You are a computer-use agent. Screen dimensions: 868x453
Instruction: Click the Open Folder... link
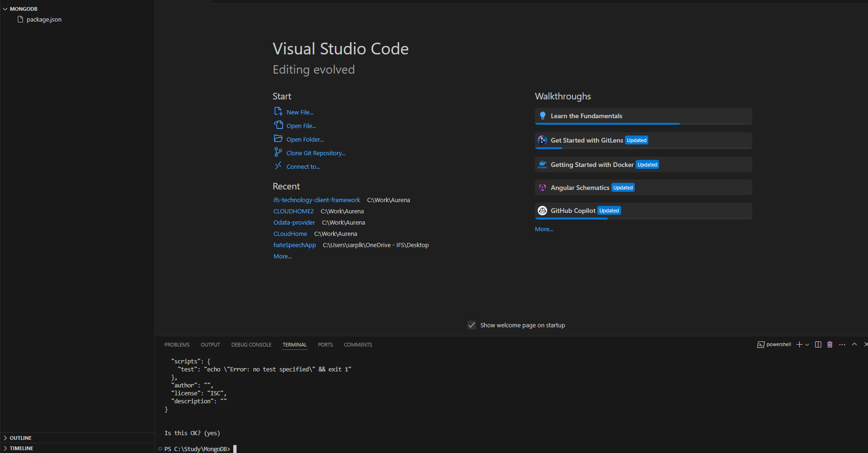pyautogui.click(x=305, y=139)
